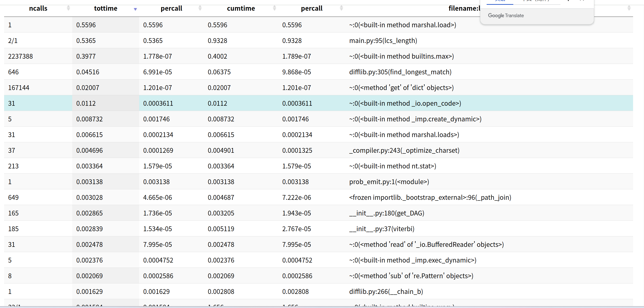The image size is (644, 308).
Task: Click sort arrows beside ncalls header
Action: click(68, 8)
